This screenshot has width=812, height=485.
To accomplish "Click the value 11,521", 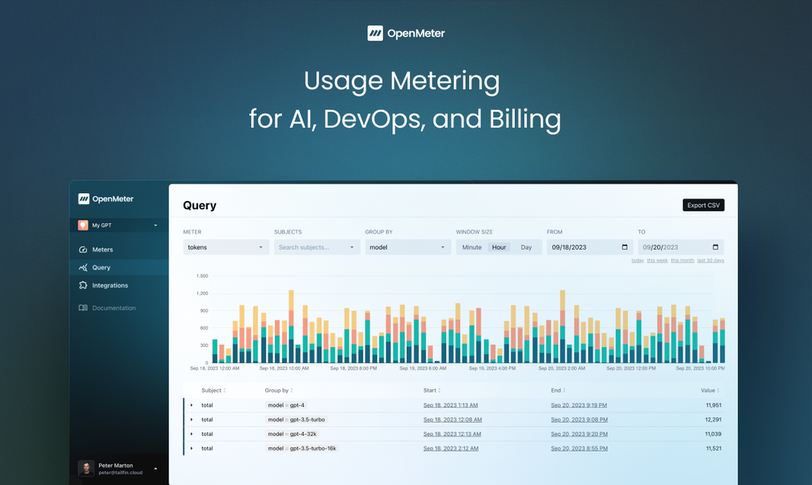I will 714,448.
